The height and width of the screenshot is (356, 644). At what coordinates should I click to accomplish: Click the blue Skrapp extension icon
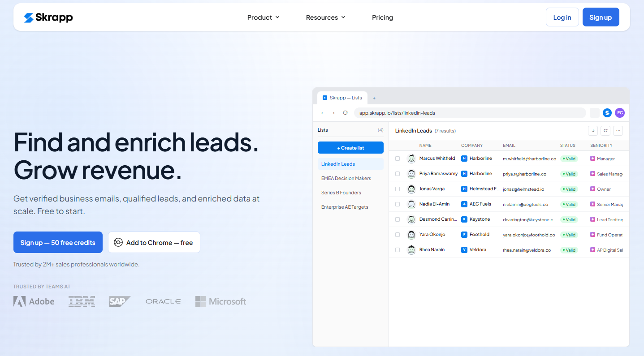tap(607, 113)
